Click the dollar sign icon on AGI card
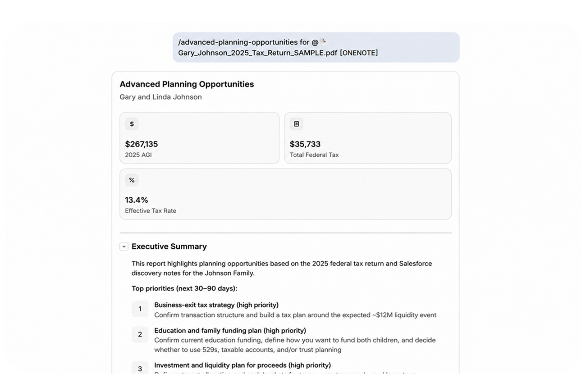The height and width of the screenshot is (392, 586). coord(132,124)
